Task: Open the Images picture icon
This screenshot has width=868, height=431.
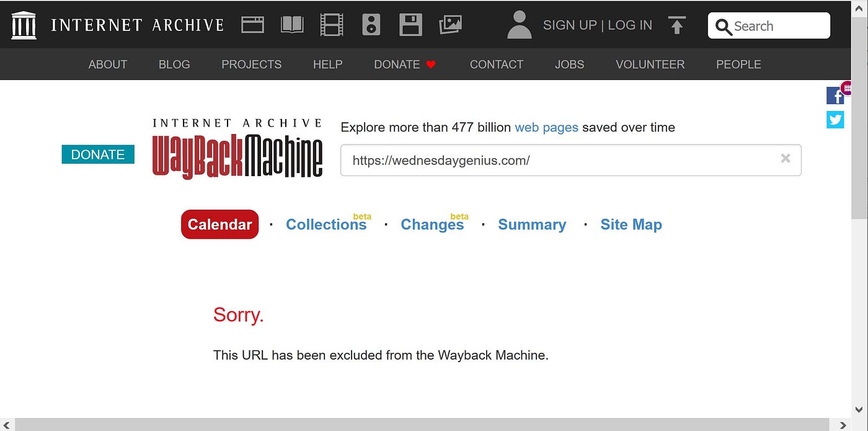Action: [x=450, y=25]
